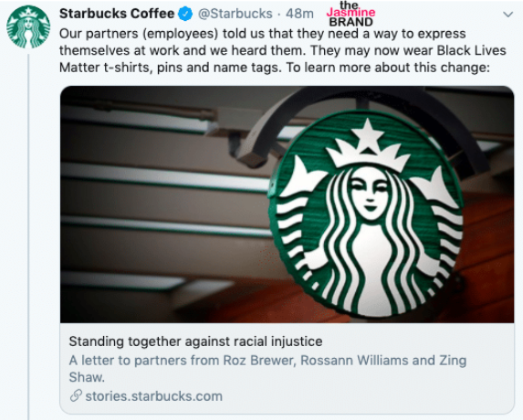Click the tweet text about partners
The height and width of the screenshot is (420, 523).
tap(283, 50)
